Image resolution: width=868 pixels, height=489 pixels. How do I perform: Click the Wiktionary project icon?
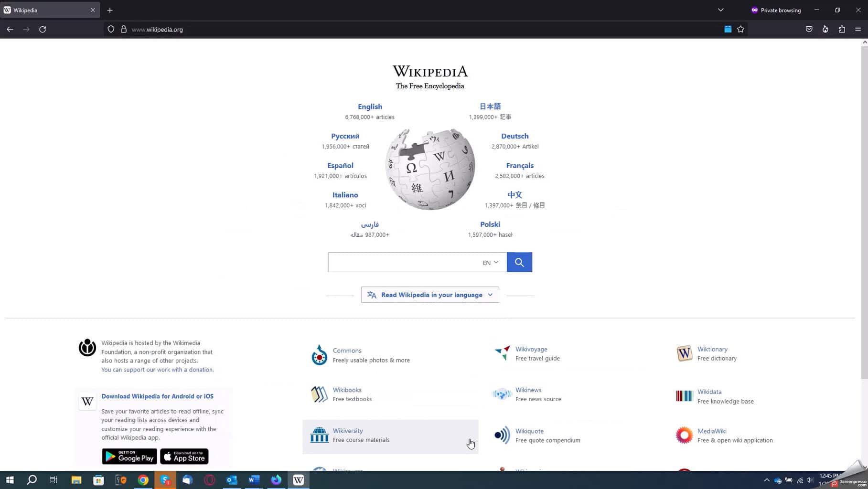point(684,353)
